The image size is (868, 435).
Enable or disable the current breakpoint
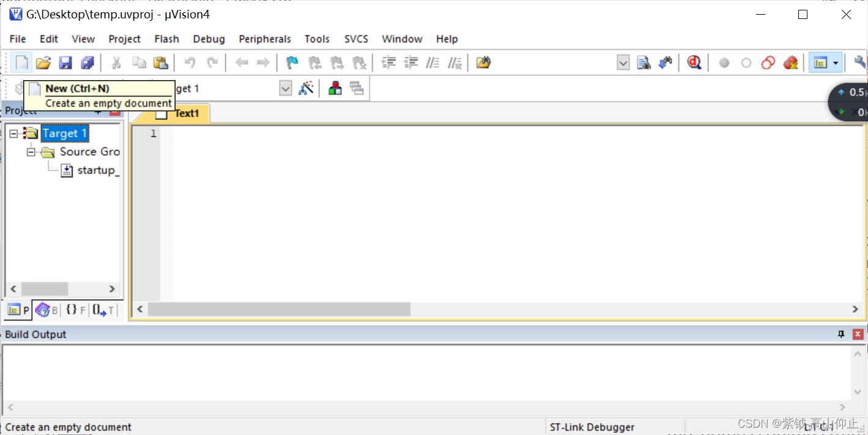746,62
